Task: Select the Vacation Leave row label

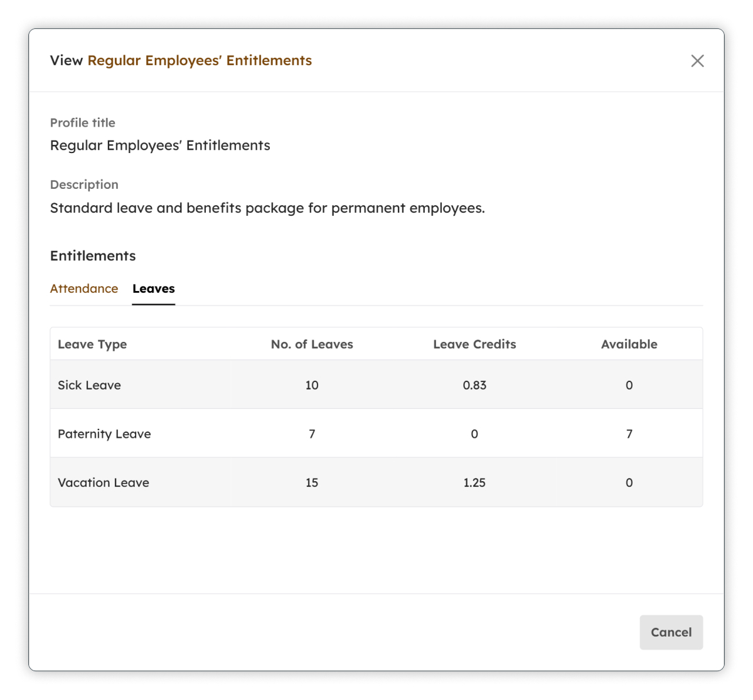Action: pos(104,483)
